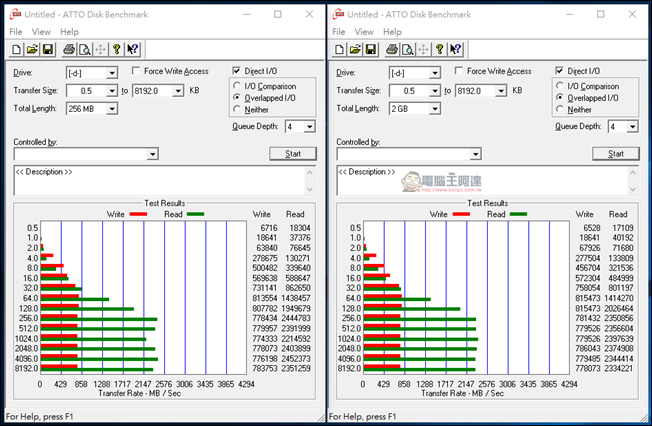
Task: Open Help menu in right window
Action: (x=392, y=32)
